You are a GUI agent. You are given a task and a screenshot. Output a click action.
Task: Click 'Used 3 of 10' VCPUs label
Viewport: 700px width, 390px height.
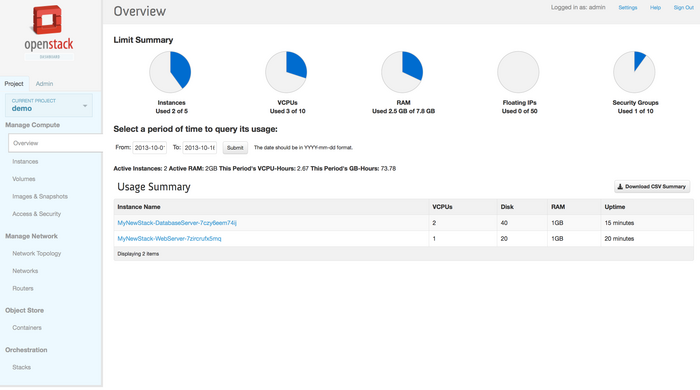pyautogui.click(x=288, y=111)
